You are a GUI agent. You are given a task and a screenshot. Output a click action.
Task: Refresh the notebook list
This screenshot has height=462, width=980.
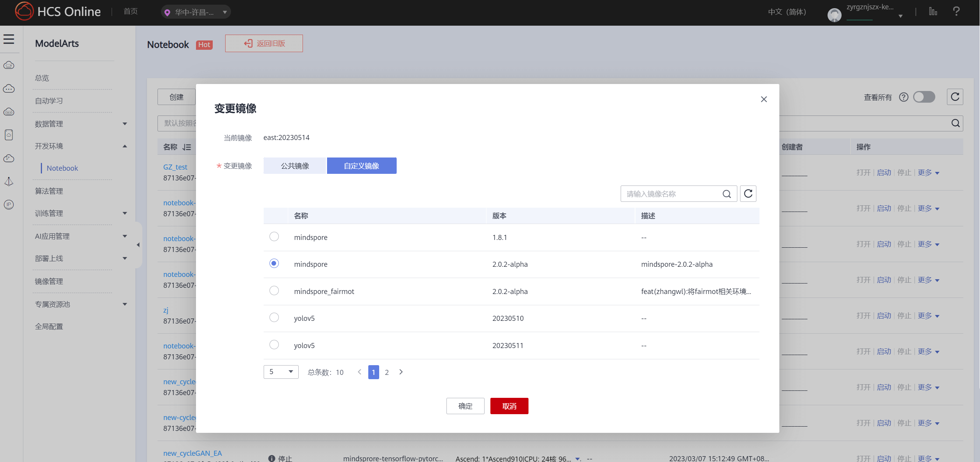pyautogui.click(x=955, y=97)
